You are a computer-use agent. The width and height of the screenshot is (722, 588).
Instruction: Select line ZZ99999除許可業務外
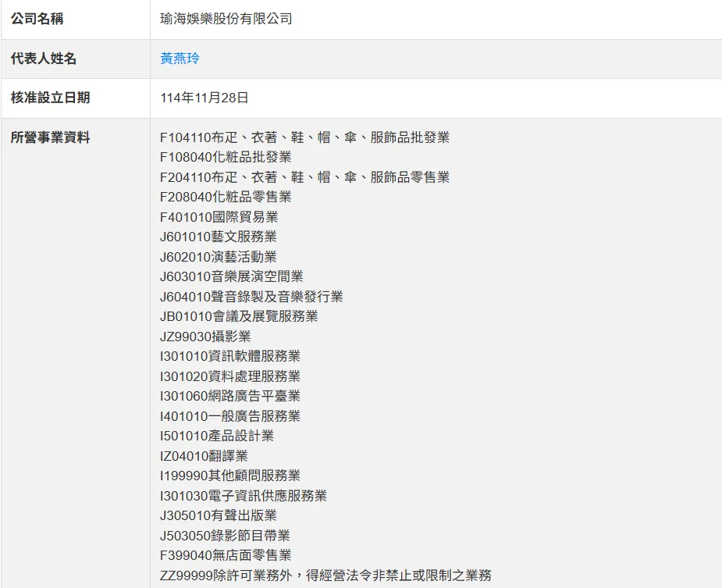(326, 575)
